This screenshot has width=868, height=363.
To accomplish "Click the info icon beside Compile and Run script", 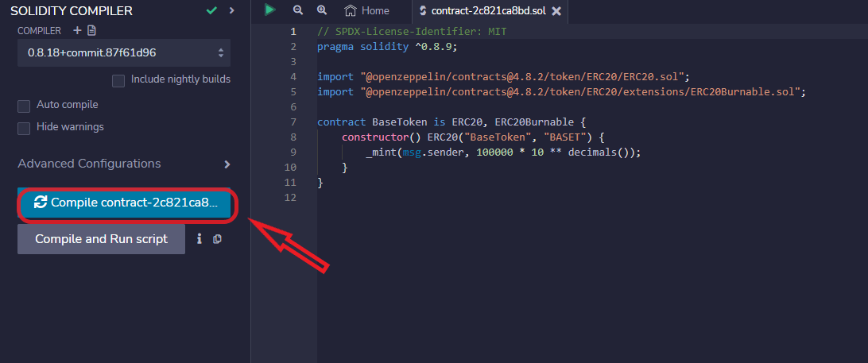I will point(200,238).
